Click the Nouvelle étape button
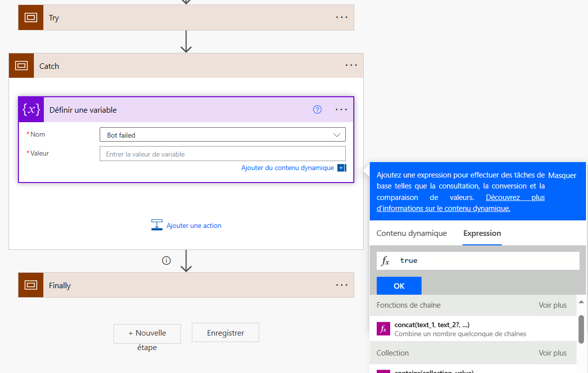588x373 pixels. (147, 334)
